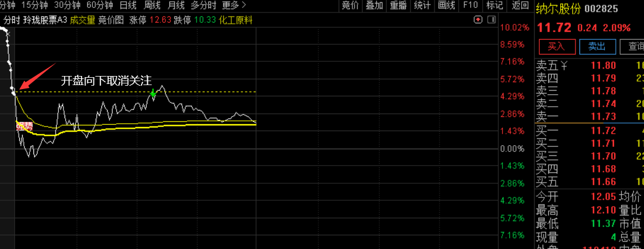This screenshot has width=644, height=249.
Task: Click the ¥ symbol beside 卖五
Action: pos(564,66)
